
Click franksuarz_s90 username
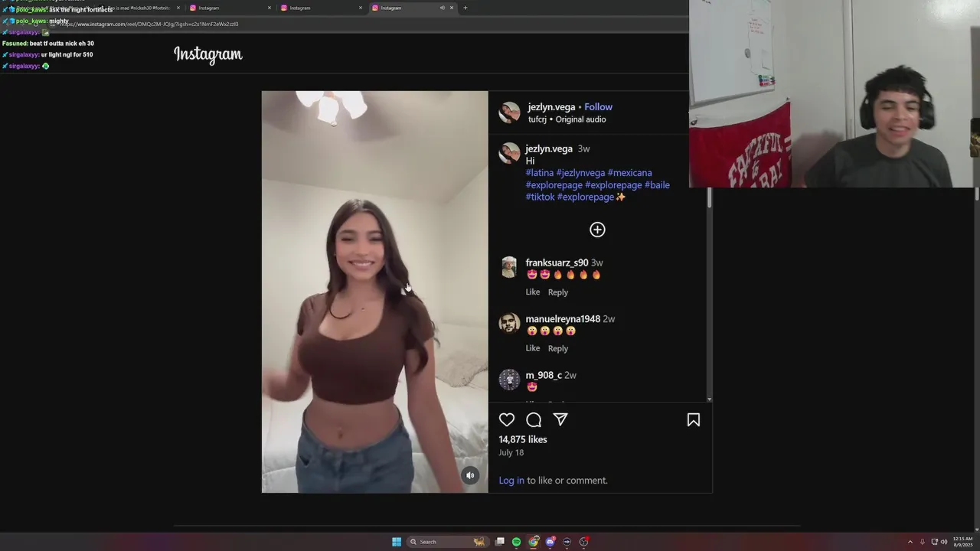pyautogui.click(x=557, y=262)
